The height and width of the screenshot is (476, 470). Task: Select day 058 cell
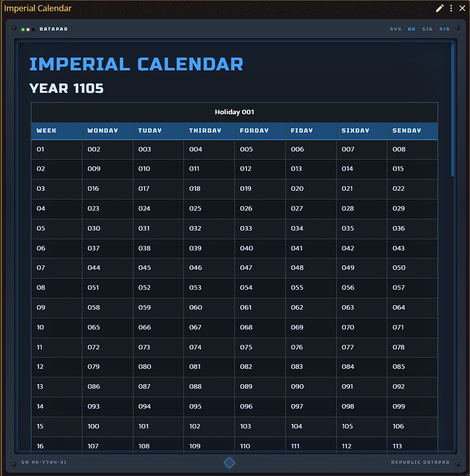click(108, 308)
